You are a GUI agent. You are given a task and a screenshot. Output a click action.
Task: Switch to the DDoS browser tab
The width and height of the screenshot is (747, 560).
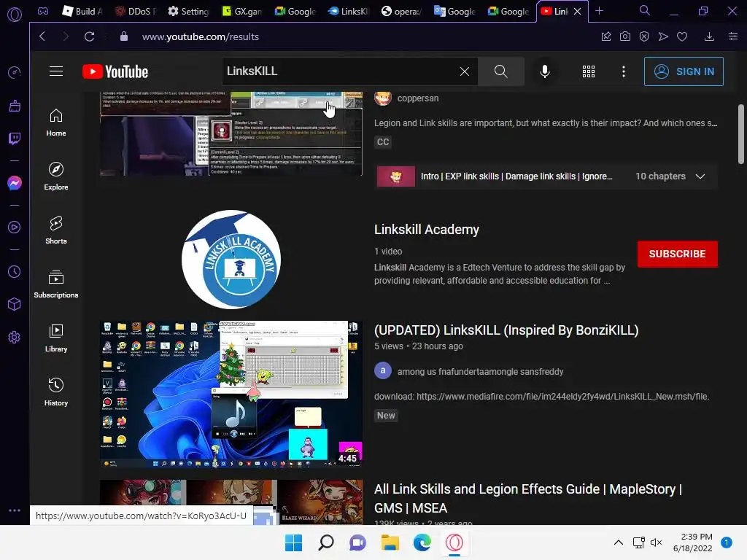[x=136, y=11]
